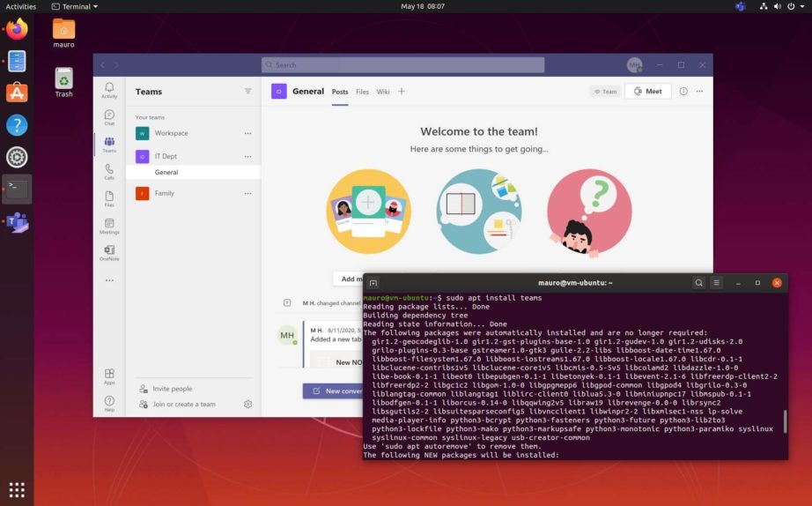This screenshot has height=506, width=812.
Task: Click the filter icon beside Teams heading
Action: [x=248, y=92]
